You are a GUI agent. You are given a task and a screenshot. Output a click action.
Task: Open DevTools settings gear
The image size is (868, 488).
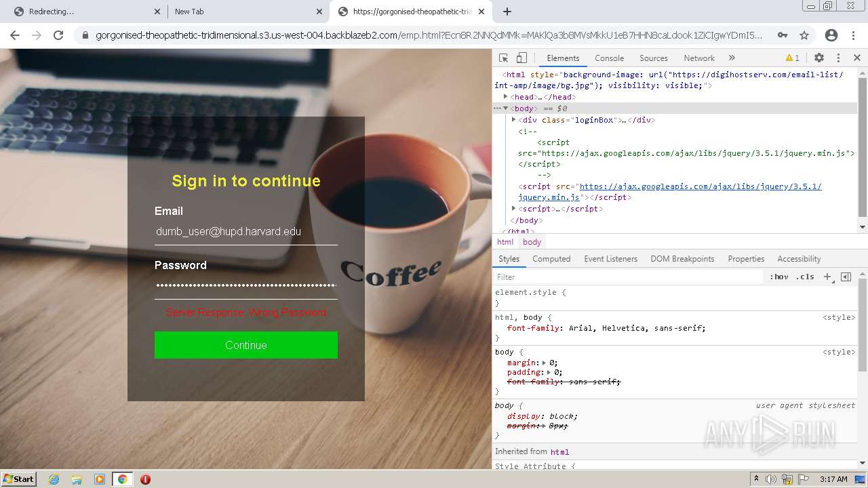(819, 58)
